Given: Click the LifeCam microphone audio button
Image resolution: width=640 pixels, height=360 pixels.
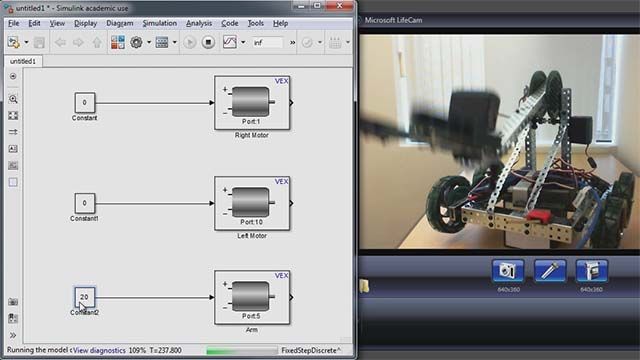Looking at the screenshot, I should click(x=550, y=271).
